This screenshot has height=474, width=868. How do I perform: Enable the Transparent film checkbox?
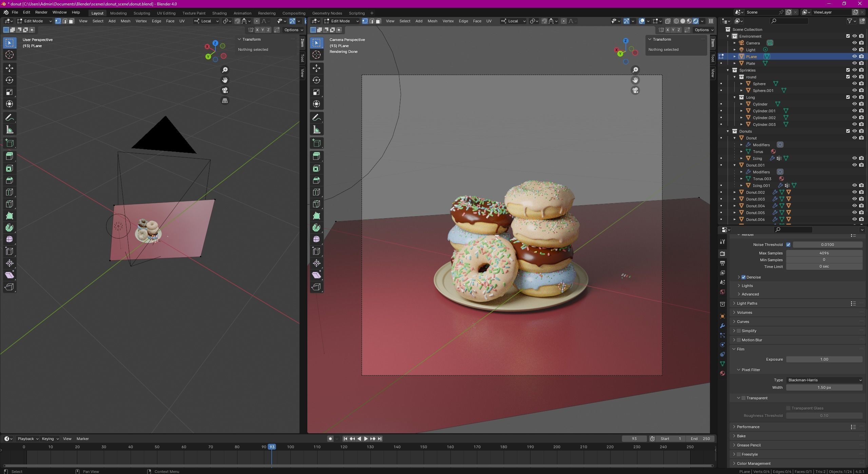(x=744, y=398)
